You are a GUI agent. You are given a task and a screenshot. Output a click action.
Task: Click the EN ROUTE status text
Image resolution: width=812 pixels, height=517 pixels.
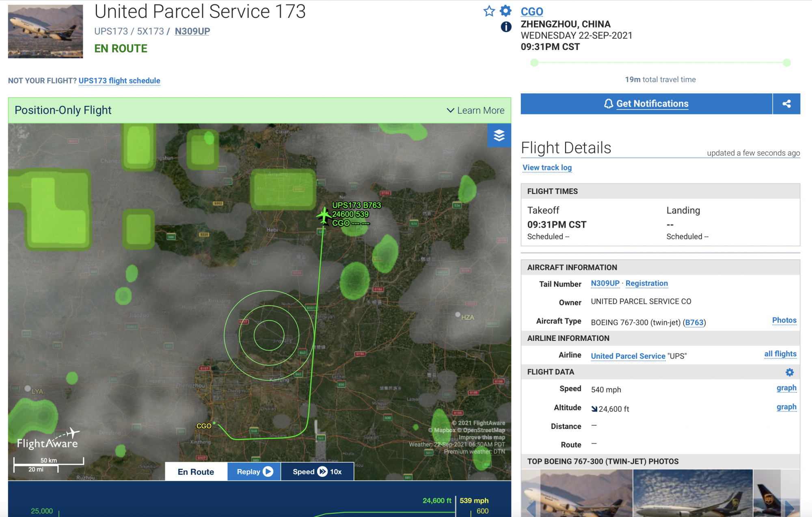click(121, 49)
